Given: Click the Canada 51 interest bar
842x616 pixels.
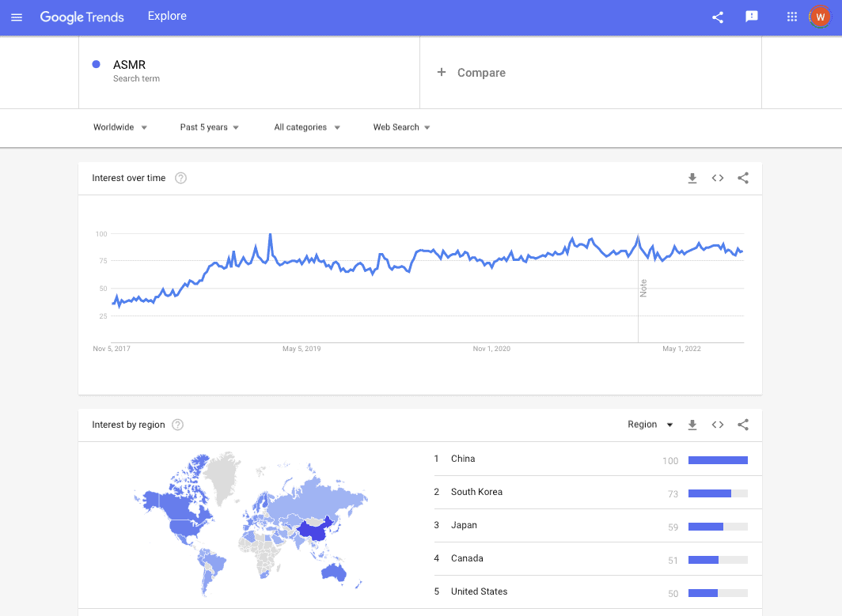Looking at the screenshot, I should coord(718,560).
